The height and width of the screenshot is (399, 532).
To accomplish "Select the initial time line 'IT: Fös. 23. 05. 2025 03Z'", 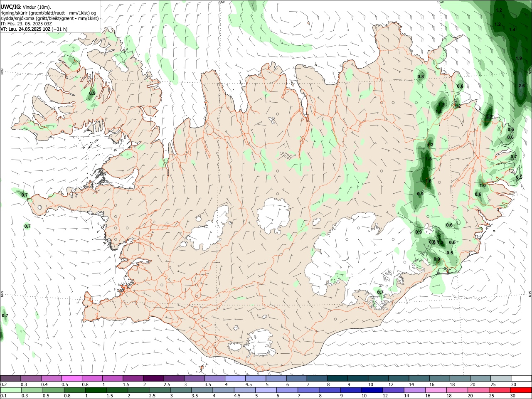I will [26, 24].
